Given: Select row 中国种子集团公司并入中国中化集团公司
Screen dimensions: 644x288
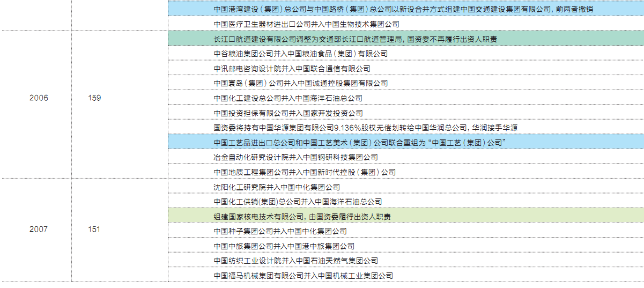Looking at the screenshot, I should pos(406,231).
